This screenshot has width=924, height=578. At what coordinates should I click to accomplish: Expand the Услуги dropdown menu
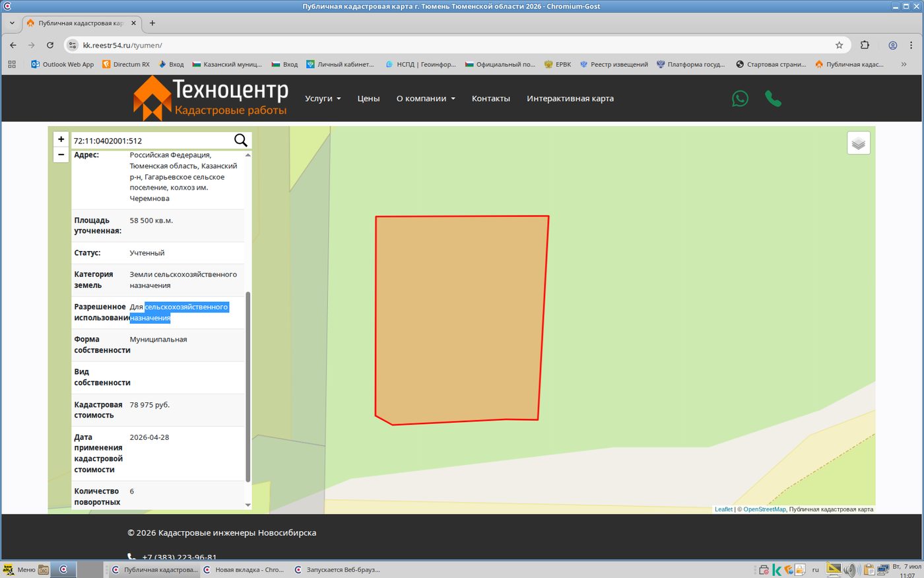click(x=323, y=98)
